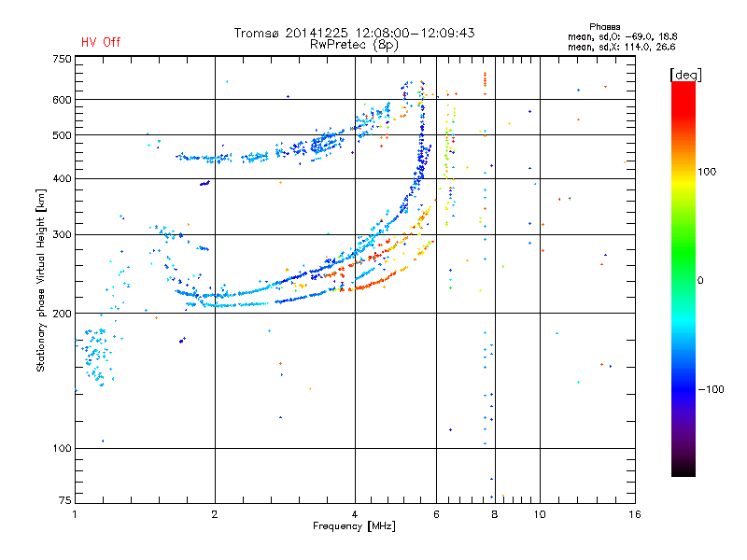Click the 'RwPretec (8p)' subtitle

click(x=354, y=45)
